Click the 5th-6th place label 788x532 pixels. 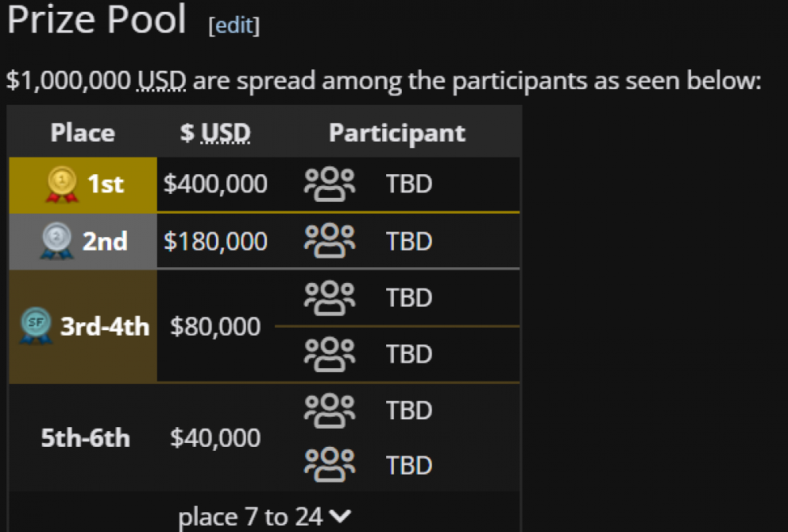click(x=85, y=438)
